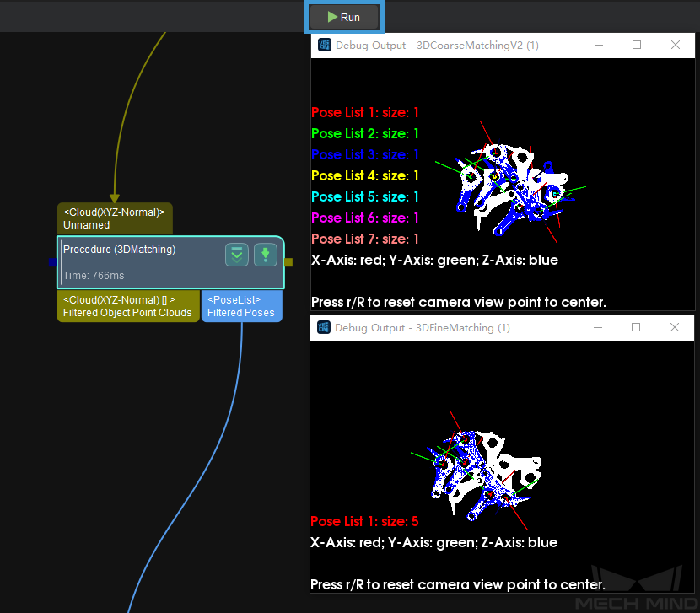This screenshot has width=700, height=613.
Task: Click the app icon in the 3DFineMatching window
Action: pos(324,328)
